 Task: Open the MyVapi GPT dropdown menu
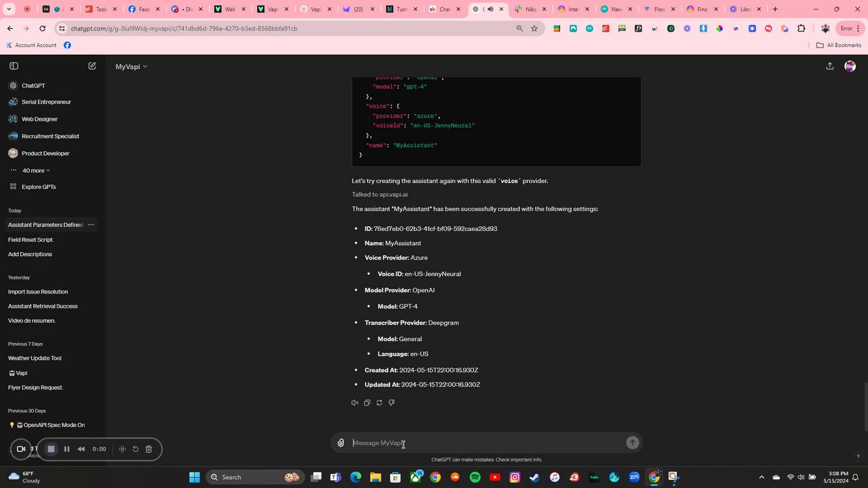pyautogui.click(x=132, y=66)
